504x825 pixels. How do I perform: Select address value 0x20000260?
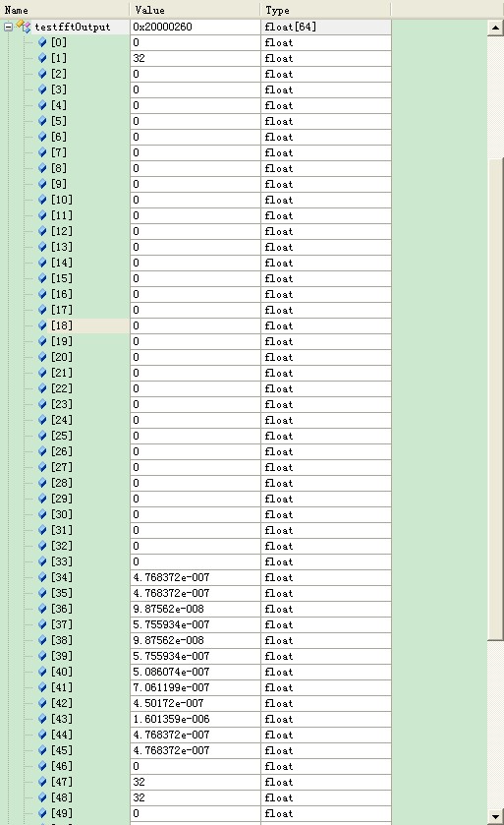tap(162, 27)
